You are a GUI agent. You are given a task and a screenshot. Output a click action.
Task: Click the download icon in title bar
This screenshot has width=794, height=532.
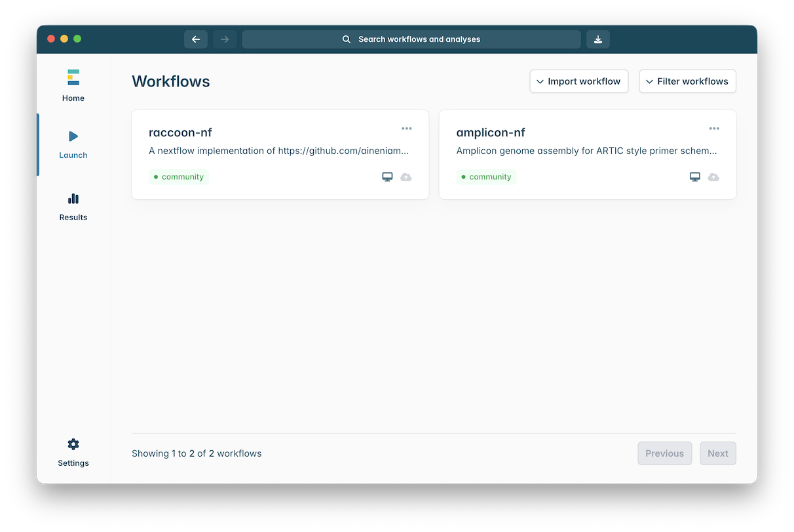pos(597,39)
